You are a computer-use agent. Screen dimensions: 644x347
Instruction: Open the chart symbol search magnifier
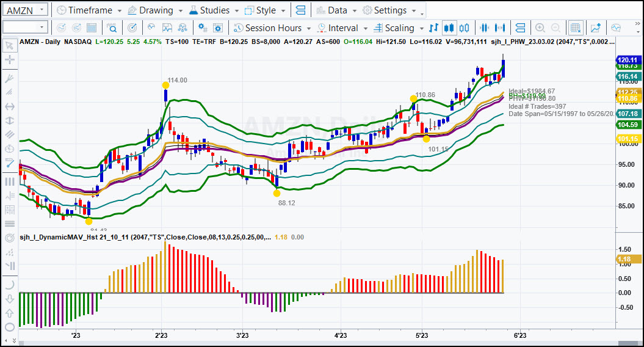pos(112,28)
